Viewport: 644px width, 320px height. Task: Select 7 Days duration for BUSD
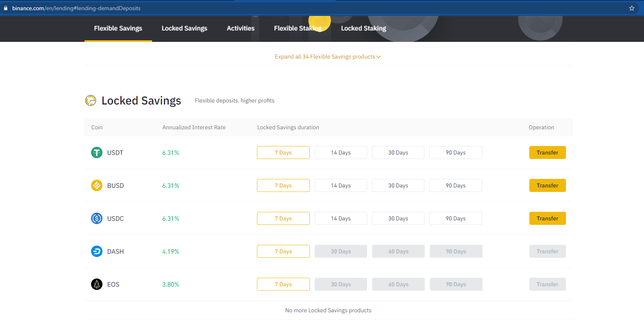(x=283, y=185)
